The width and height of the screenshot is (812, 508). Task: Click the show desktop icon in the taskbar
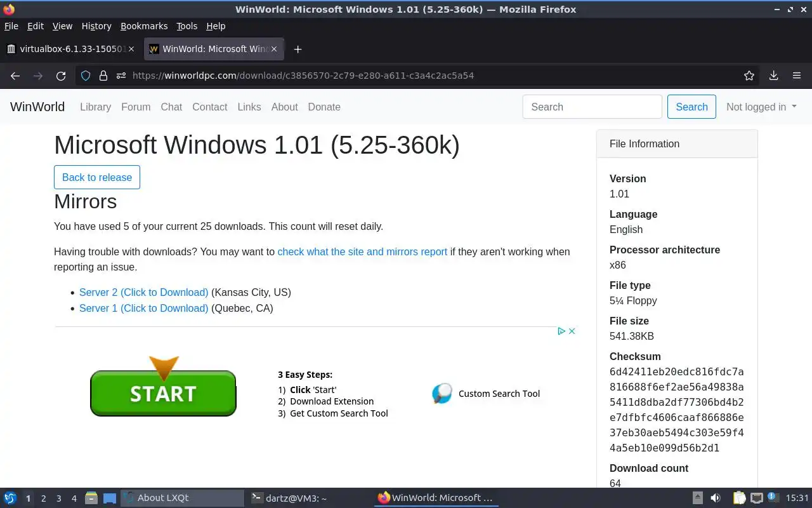click(x=110, y=498)
